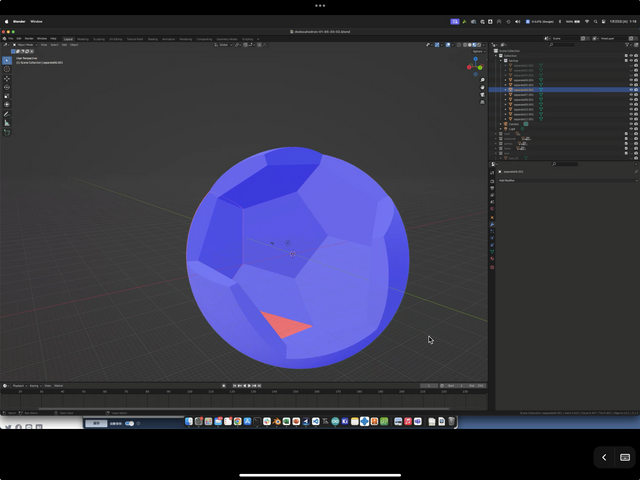Activate the Move tool in the left toolbar
Screen dimensions: 640x480
click(x=7, y=78)
